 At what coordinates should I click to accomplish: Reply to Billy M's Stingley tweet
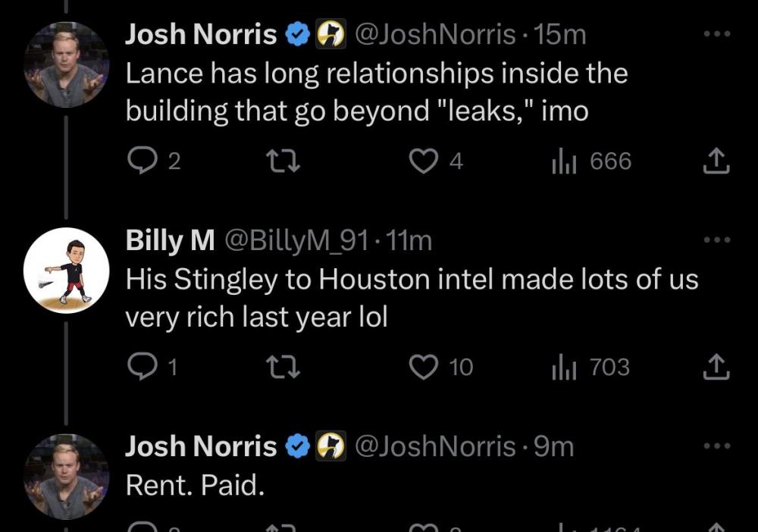[x=139, y=368]
